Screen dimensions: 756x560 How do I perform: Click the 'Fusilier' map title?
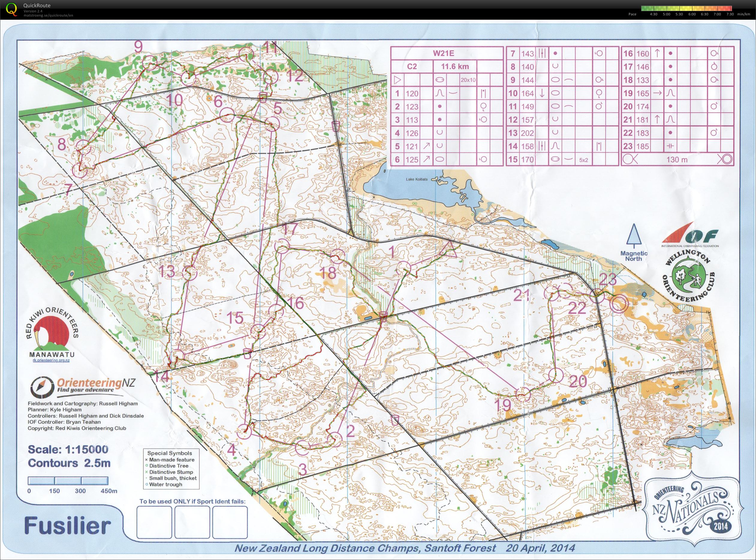[68, 526]
